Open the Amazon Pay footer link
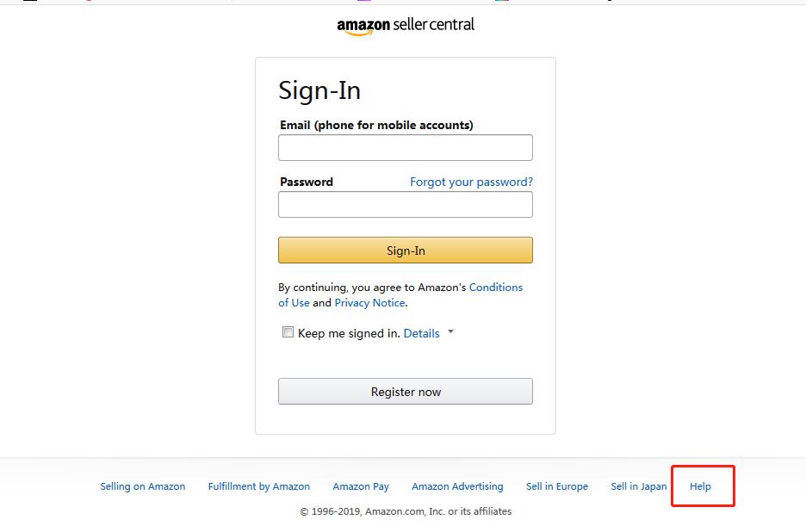Viewport: 806px width, 532px height. (x=361, y=486)
